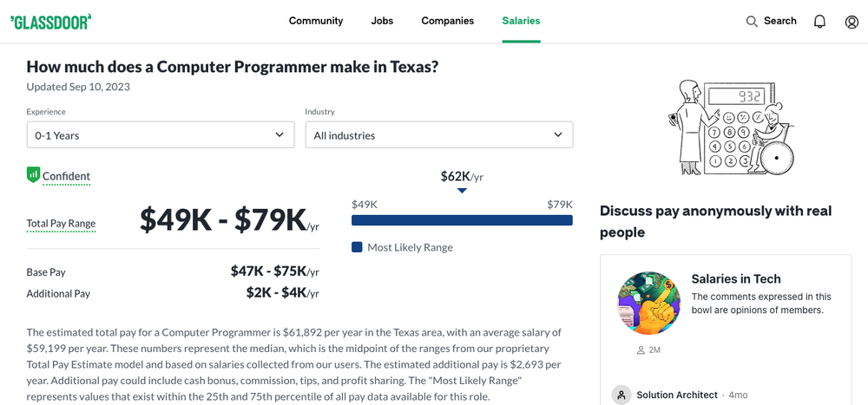Open the Community tab

(x=316, y=21)
